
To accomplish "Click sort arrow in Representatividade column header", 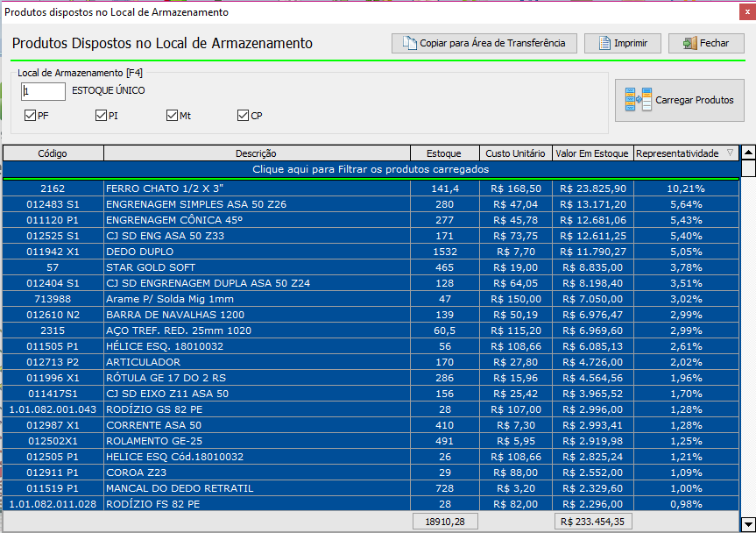I will [x=730, y=153].
